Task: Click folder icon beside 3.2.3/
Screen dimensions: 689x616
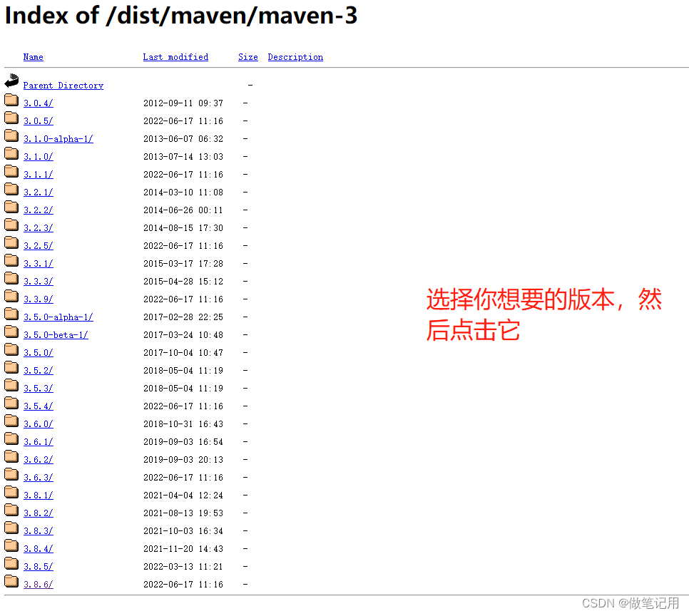Action: click(11, 225)
